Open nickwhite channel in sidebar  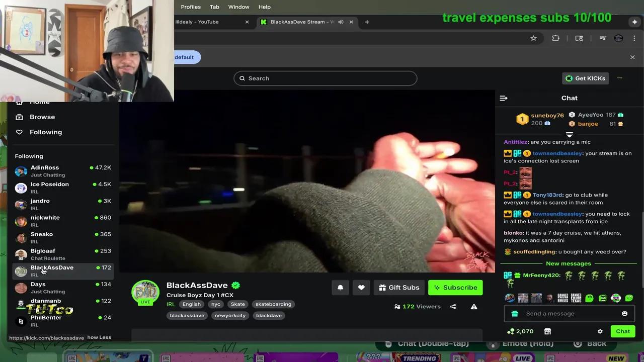click(63, 221)
